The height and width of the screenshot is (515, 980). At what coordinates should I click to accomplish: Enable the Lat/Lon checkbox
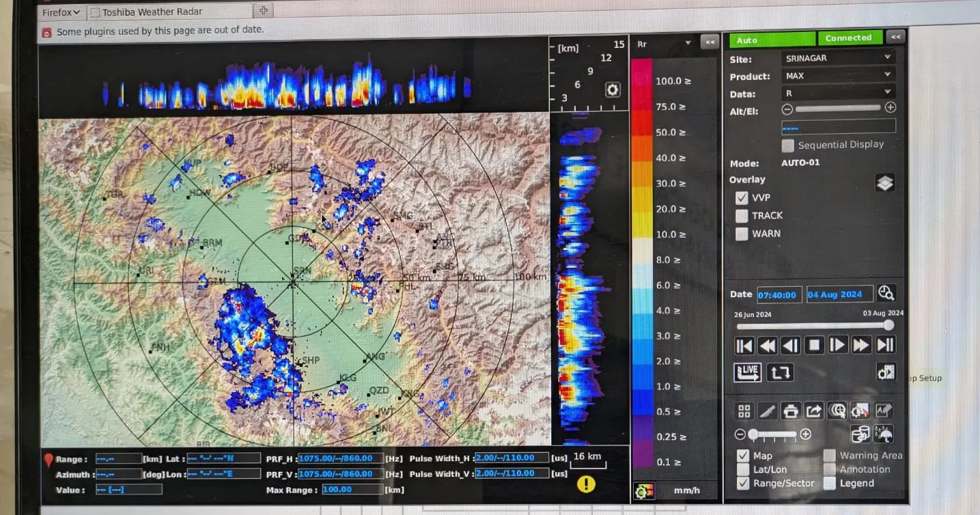(743, 469)
